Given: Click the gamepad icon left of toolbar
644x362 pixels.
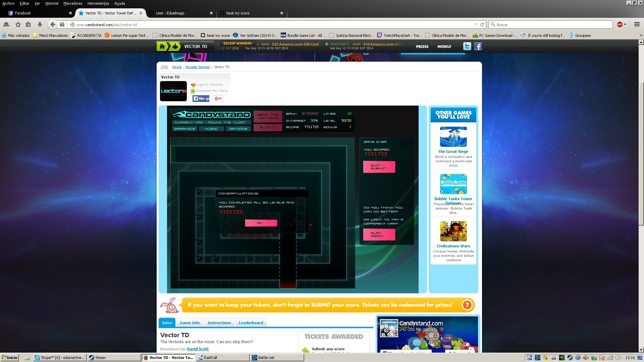Looking at the screenshot, I should (x=6, y=24).
